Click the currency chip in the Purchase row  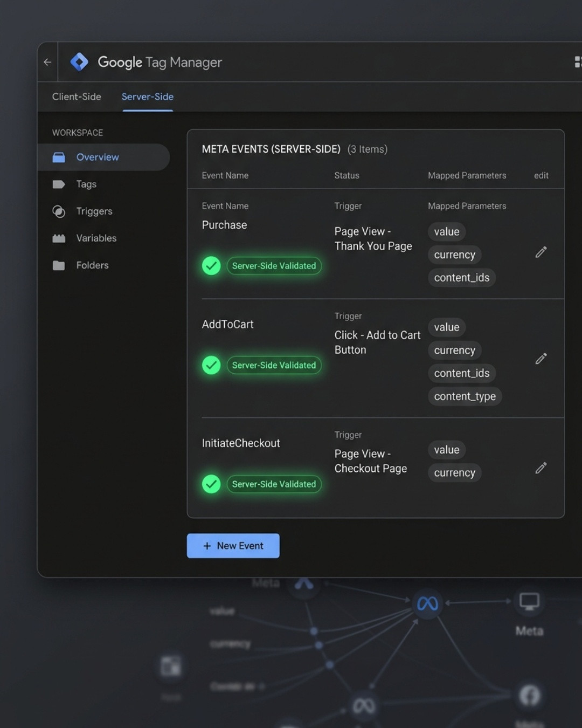tap(455, 255)
